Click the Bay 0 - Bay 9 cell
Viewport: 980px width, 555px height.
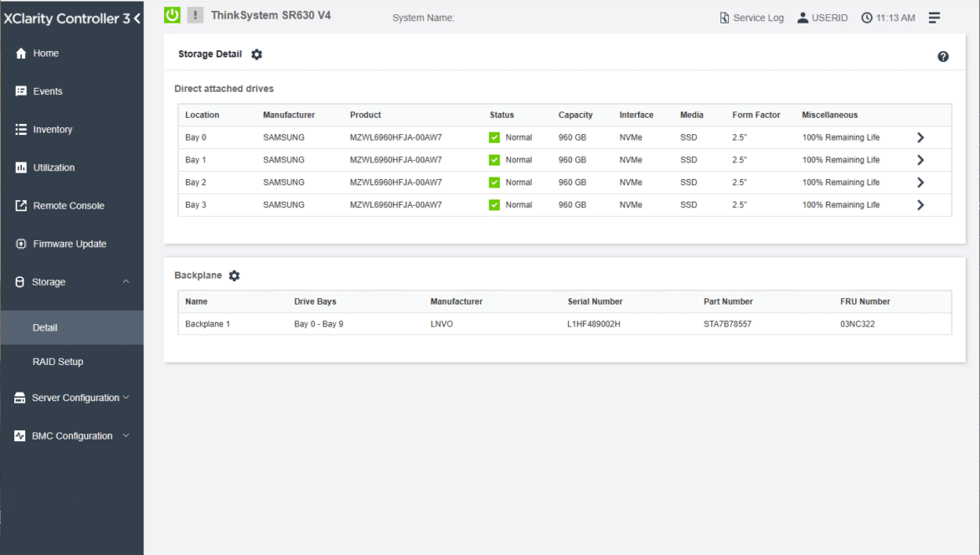tap(319, 324)
